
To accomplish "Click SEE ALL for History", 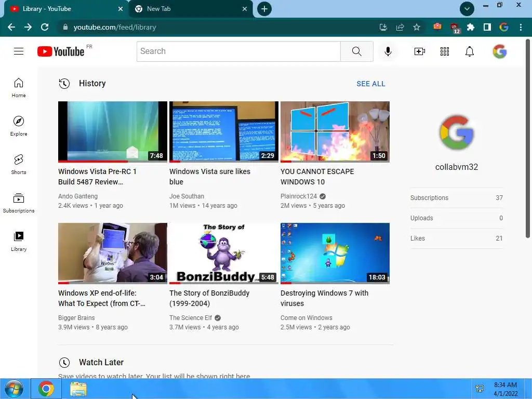I will (371, 84).
